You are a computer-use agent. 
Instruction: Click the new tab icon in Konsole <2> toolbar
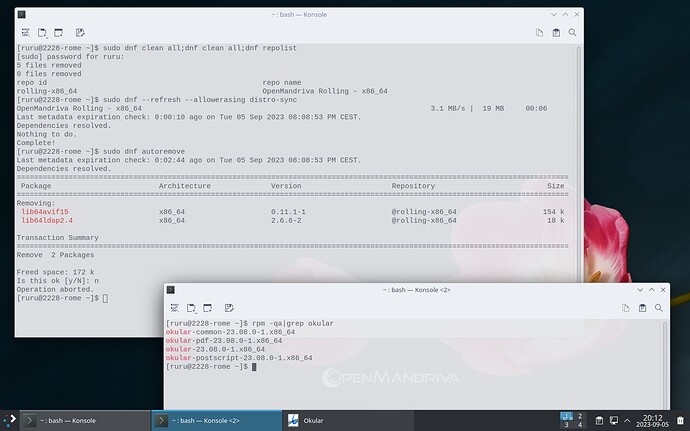tap(191, 308)
